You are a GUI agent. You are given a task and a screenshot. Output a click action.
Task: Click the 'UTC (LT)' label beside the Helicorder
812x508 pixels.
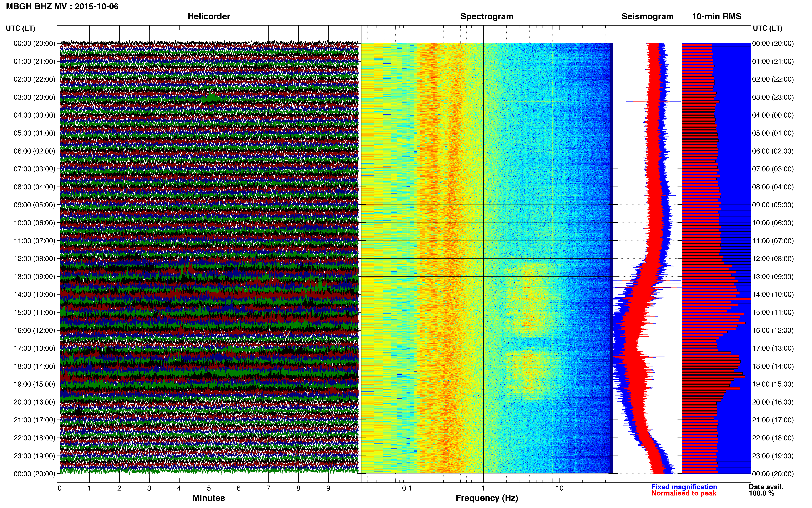(21, 28)
